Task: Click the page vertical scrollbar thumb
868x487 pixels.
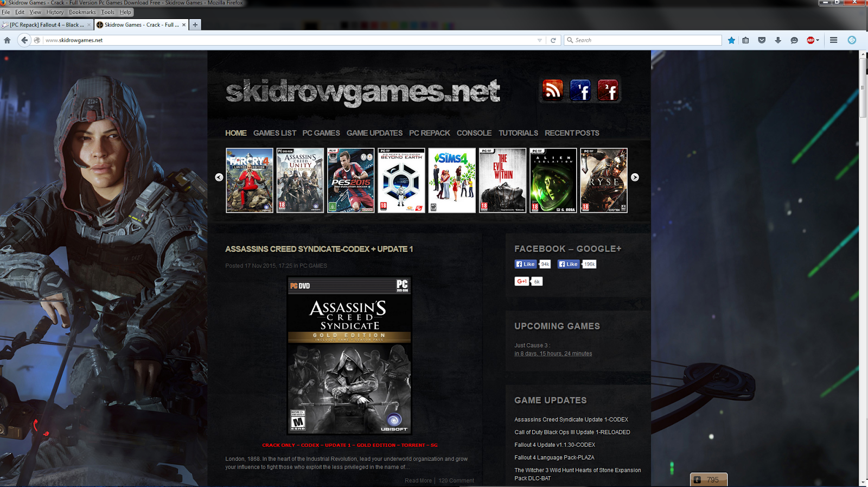Action: point(863,88)
